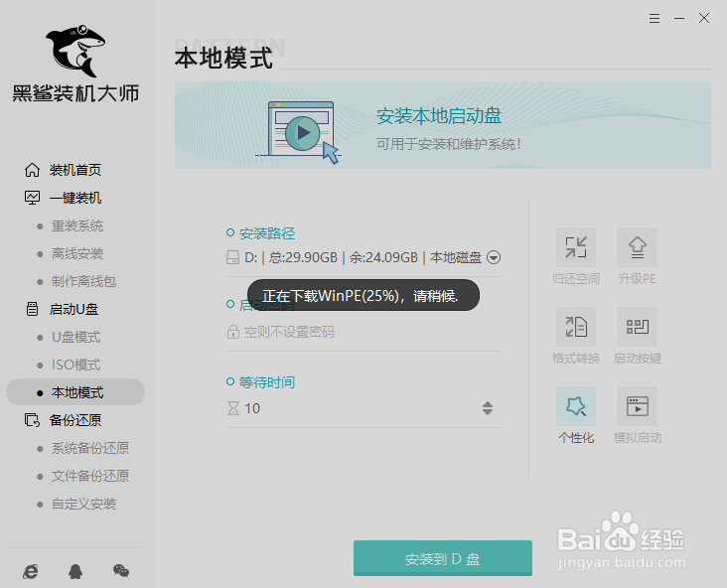The height and width of the screenshot is (588, 727).
Task: Click the hourglass icon beside 10
Action: (233, 408)
